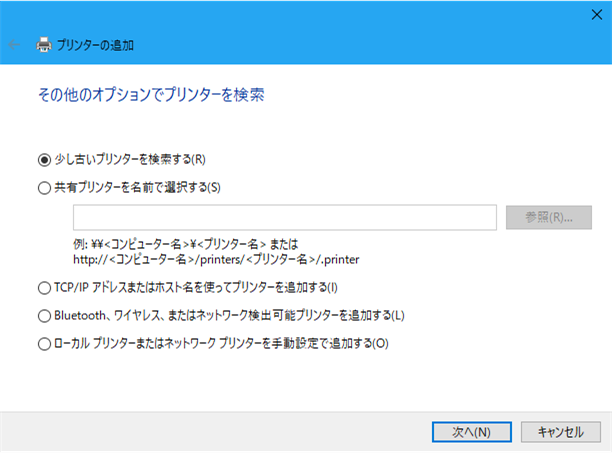Click the TCP/IP アドレス option label text
The height and width of the screenshot is (453, 612).
(x=196, y=288)
